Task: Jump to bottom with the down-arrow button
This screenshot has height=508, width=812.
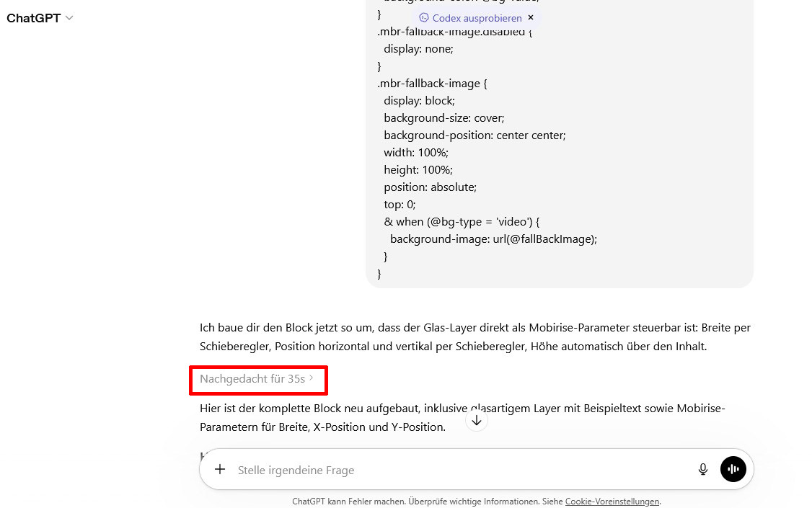Action: click(477, 420)
